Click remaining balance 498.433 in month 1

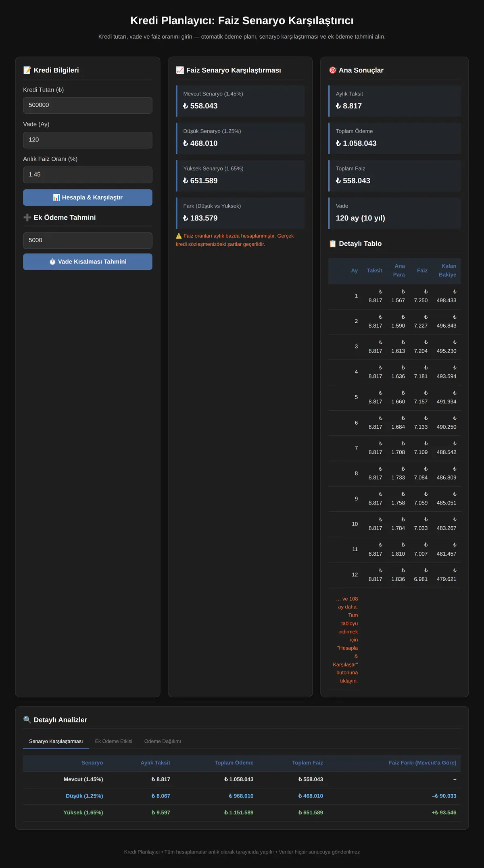(446, 296)
